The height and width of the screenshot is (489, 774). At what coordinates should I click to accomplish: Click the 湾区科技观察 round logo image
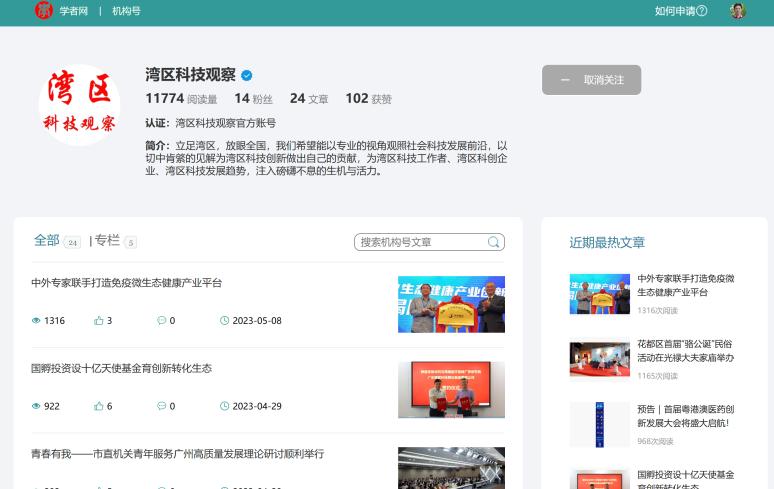[79, 105]
